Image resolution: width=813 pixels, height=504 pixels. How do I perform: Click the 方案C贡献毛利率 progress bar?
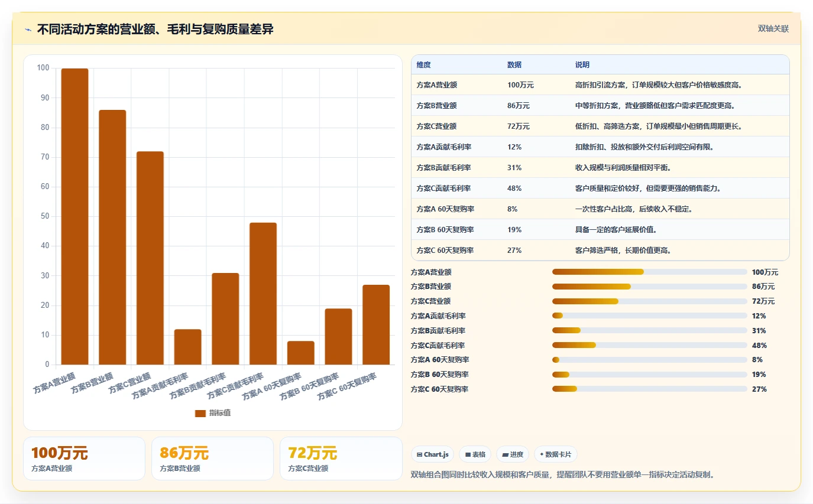click(650, 345)
